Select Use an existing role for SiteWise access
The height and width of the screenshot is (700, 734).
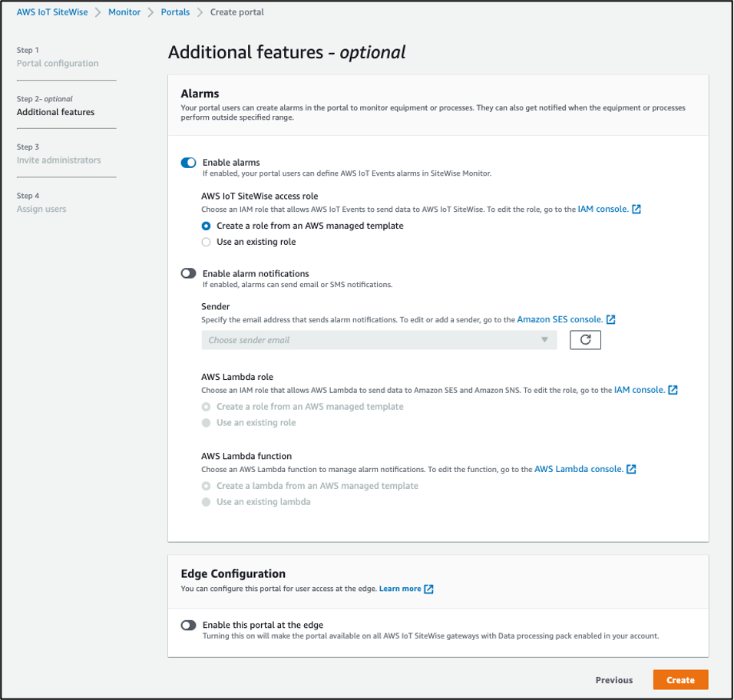pyautogui.click(x=206, y=241)
